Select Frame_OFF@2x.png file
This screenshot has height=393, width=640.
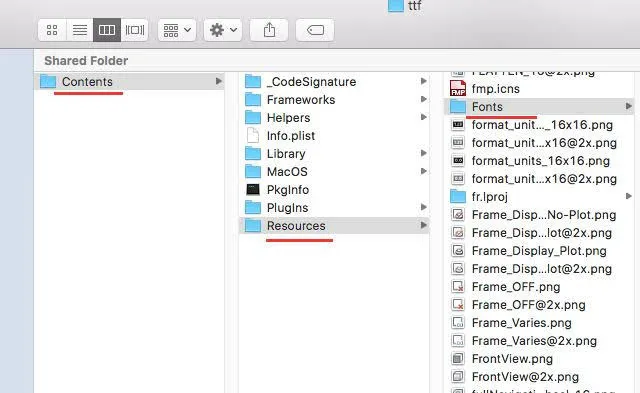[539, 304]
